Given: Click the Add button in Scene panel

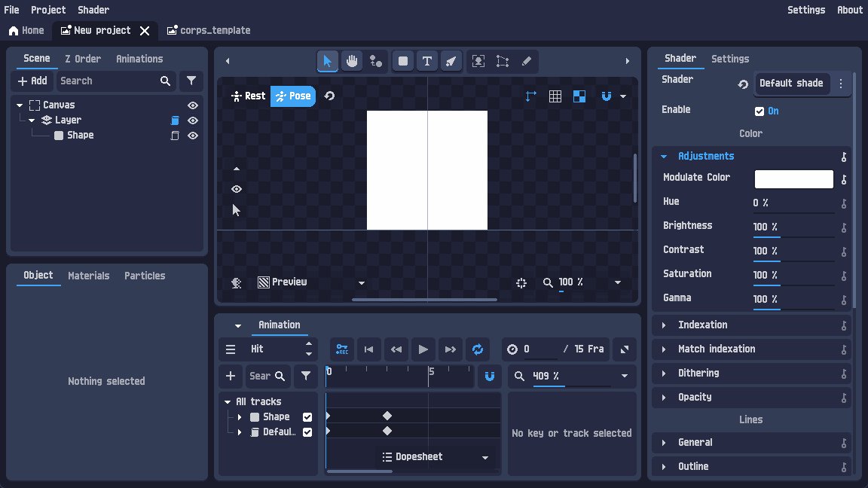Looking at the screenshot, I should tap(32, 81).
